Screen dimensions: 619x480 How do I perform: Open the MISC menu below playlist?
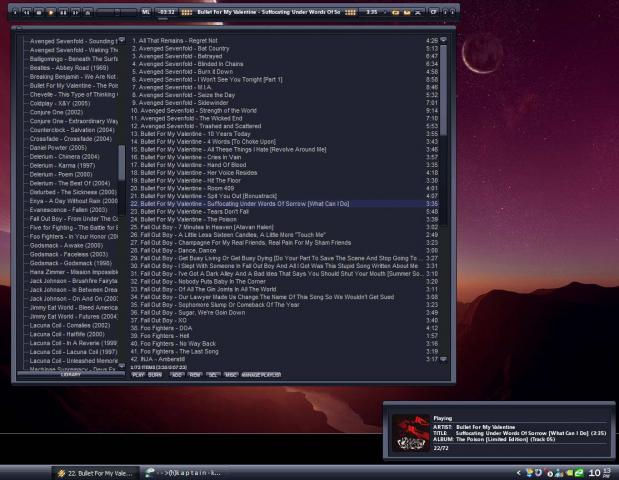[231, 375]
